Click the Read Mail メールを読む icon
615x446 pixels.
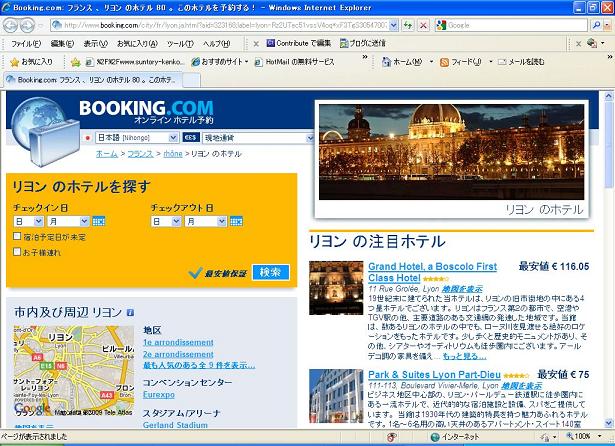coord(521,62)
